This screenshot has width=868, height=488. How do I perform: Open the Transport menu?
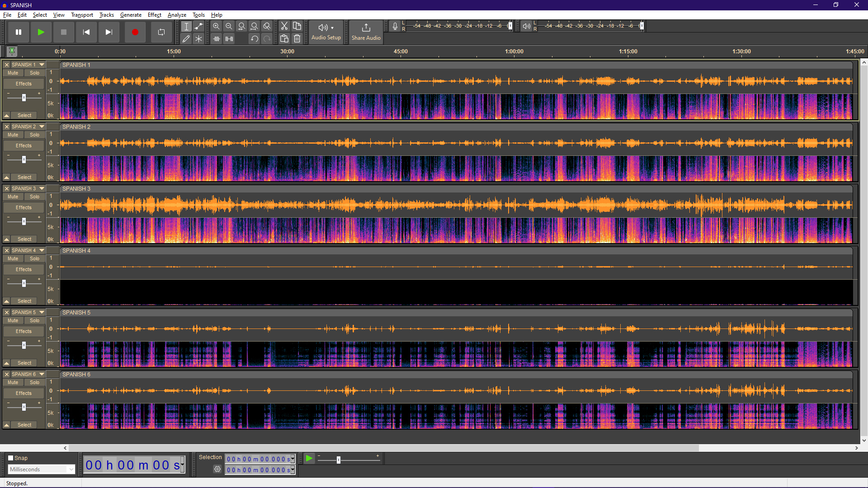coord(82,15)
